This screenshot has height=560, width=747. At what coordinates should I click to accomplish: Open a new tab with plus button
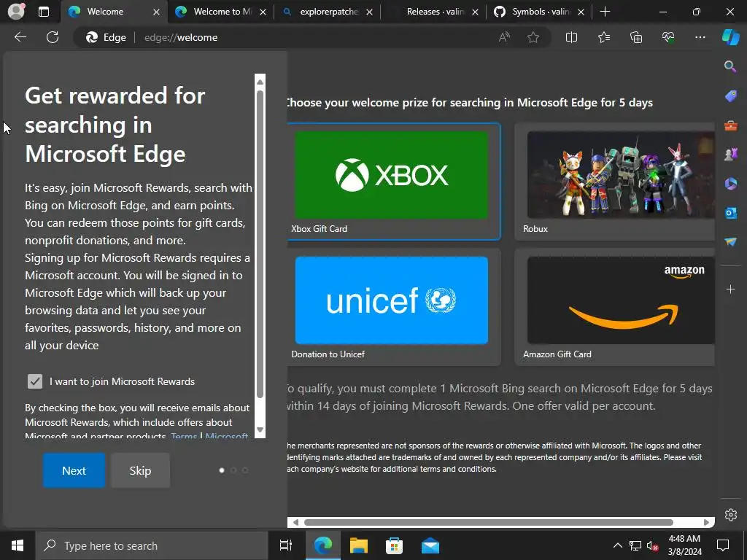coord(605,12)
